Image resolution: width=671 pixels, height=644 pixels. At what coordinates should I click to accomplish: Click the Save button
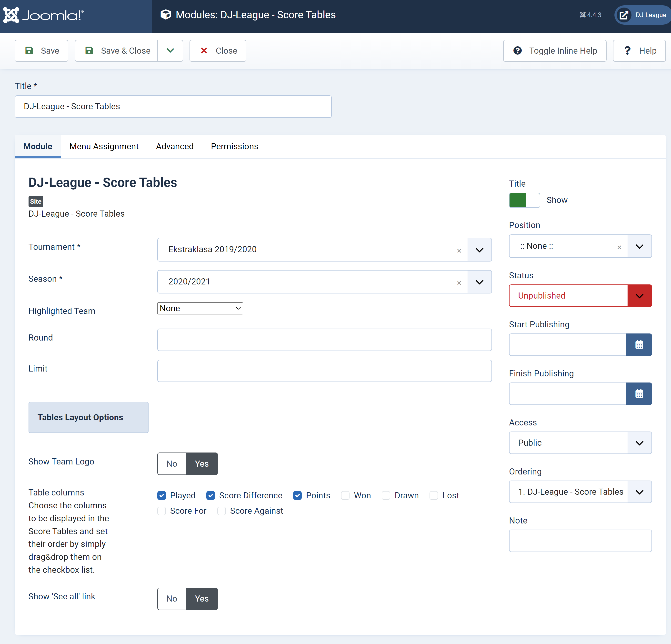41,51
